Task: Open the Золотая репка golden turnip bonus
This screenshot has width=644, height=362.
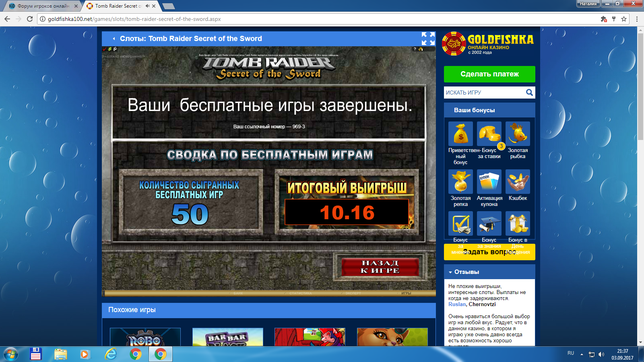Action: pyautogui.click(x=460, y=181)
